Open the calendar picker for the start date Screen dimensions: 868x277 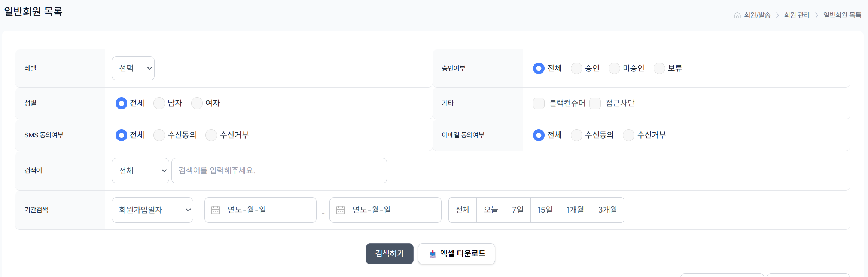pos(216,210)
